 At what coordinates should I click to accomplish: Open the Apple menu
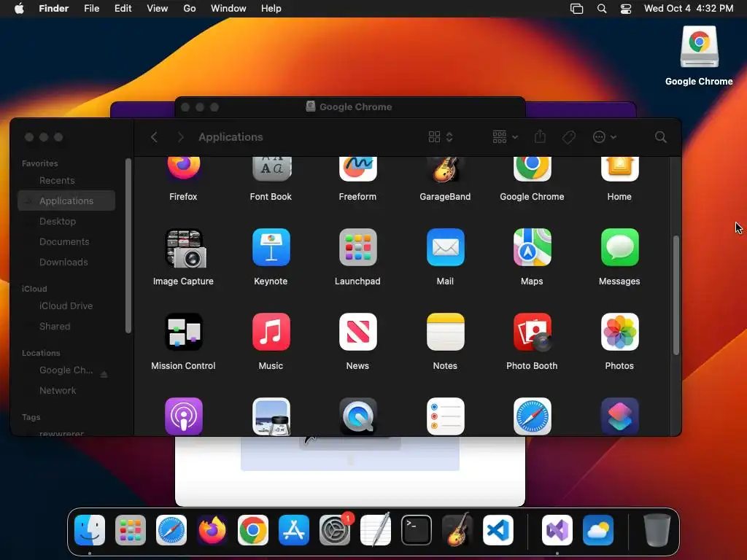(19, 9)
